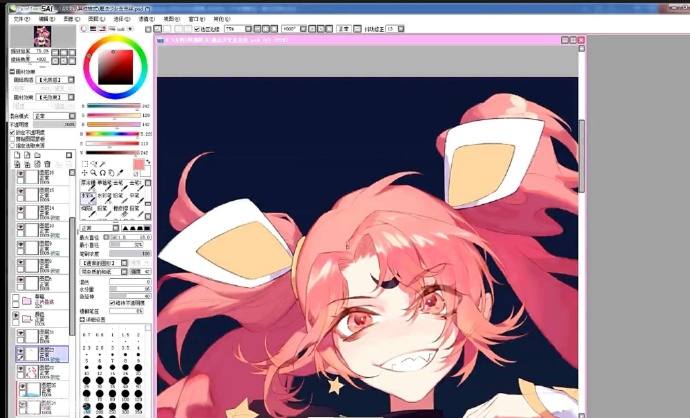Uncheck the preserve opacity (保护不透明度) checkbox
Screen dimensions: 690x418
pyautogui.click(x=12, y=132)
